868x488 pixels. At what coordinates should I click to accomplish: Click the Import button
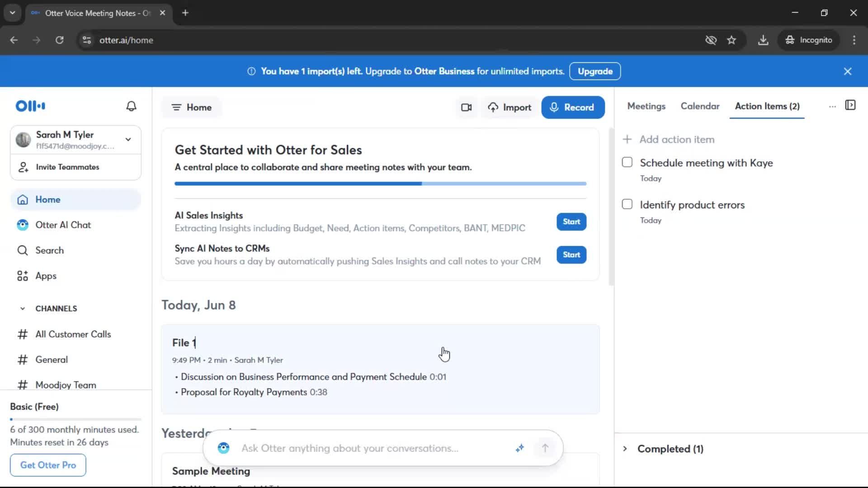tap(509, 108)
